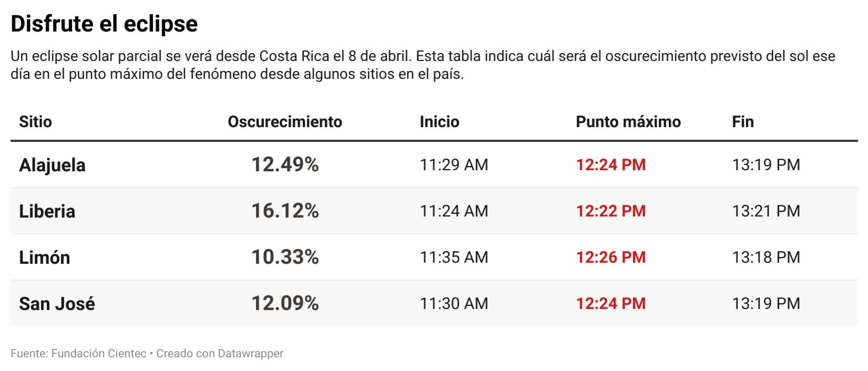Select the Liberia row name
This screenshot has height=371, width=868.
[47, 211]
